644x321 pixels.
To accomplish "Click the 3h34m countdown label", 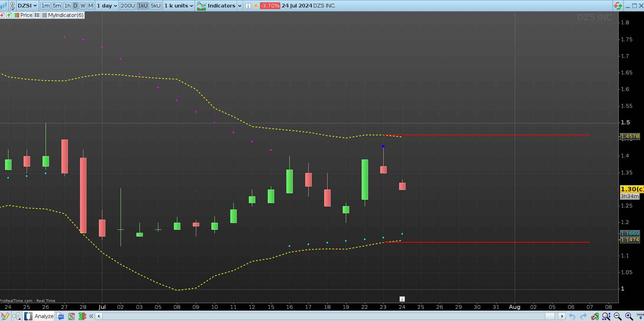I will click(630, 196).
